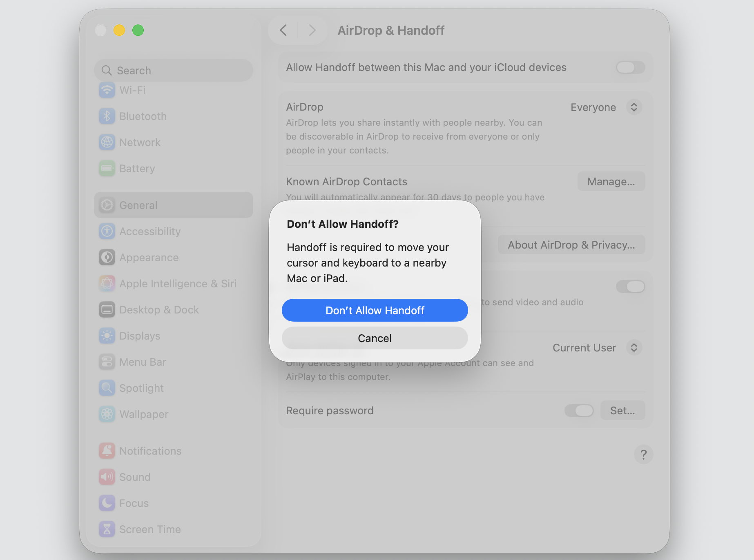Select General label in the sidebar
Image resolution: width=754 pixels, height=560 pixels.
(x=138, y=205)
